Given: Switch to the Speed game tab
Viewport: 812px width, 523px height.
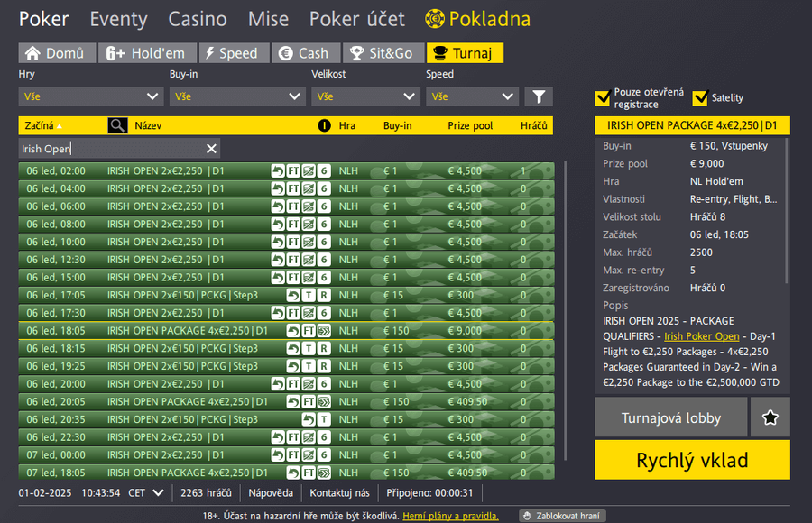Looking at the screenshot, I should pos(234,53).
